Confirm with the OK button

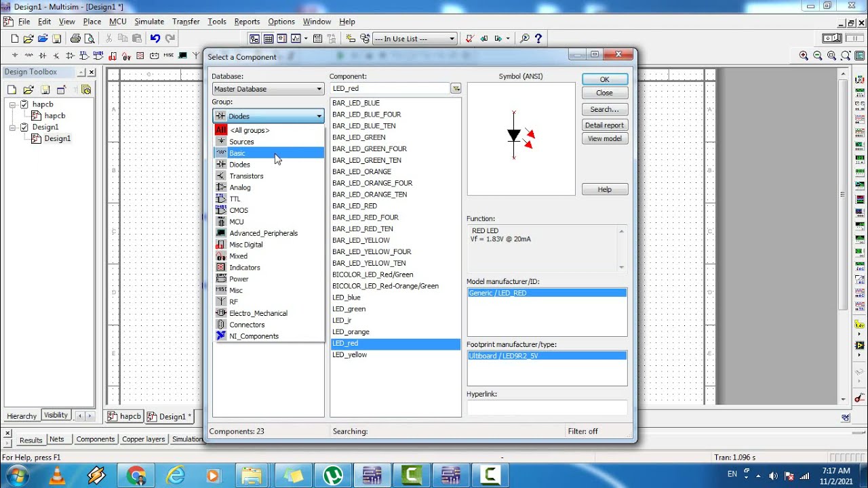point(604,79)
